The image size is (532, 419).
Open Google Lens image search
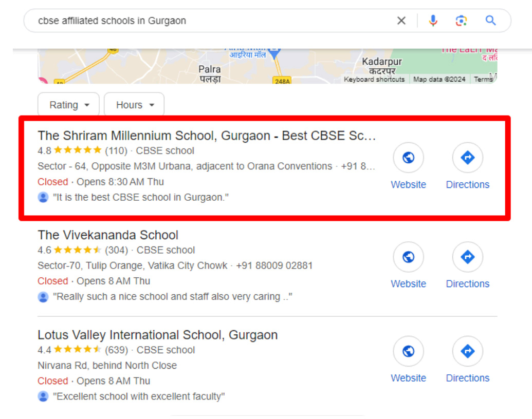[x=461, y=21]
